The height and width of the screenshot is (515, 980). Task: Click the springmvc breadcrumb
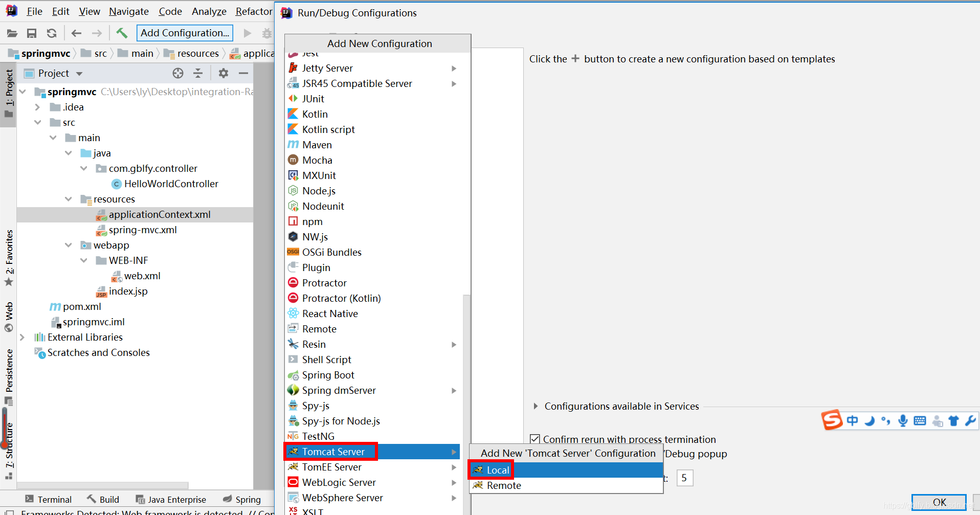[x=40, y=53]
